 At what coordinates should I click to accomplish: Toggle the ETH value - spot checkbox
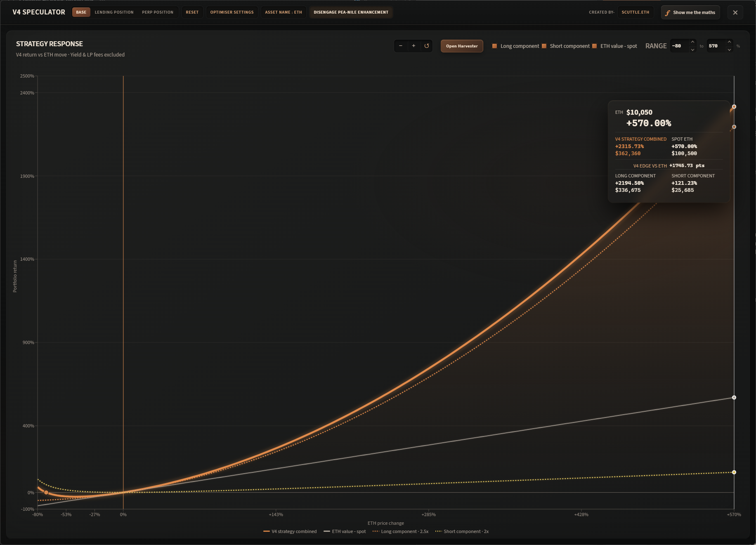(594, 46)
